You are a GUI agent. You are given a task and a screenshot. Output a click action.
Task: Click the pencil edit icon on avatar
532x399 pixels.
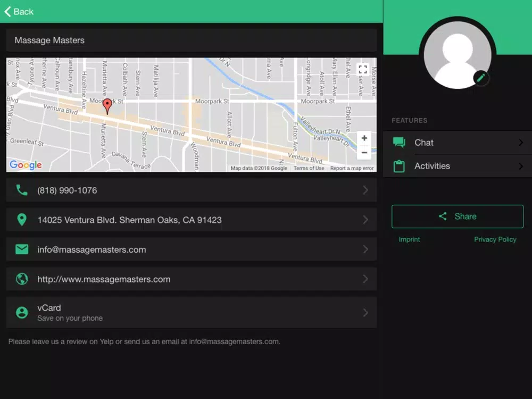481,78
